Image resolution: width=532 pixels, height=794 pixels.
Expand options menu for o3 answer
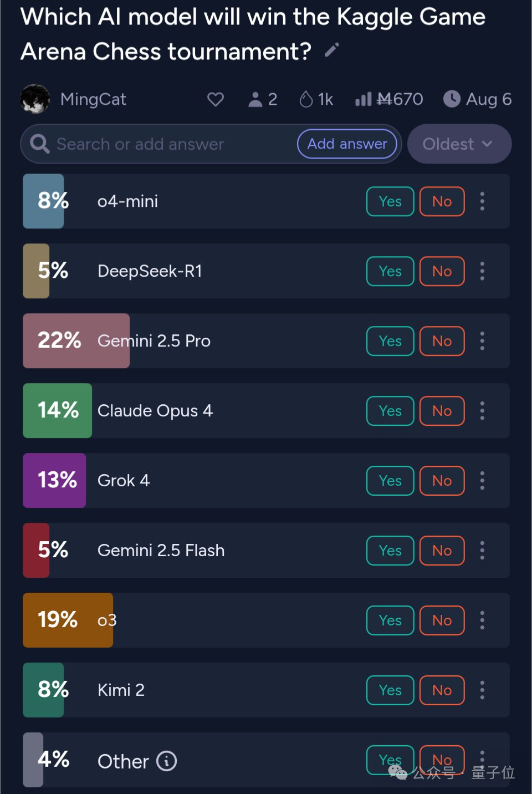(482, 620)
